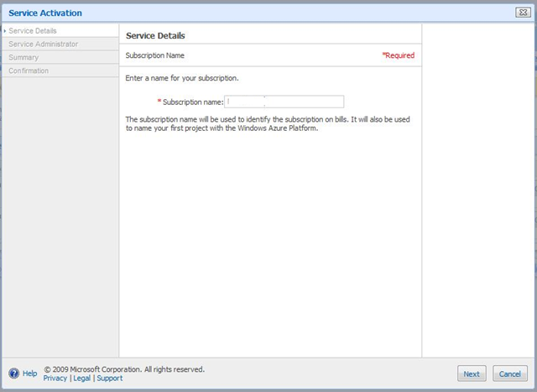Click the arrow marker beside Service Details
Image resolution: width=537 pixels, height=392 pixels.
[5, 31]
